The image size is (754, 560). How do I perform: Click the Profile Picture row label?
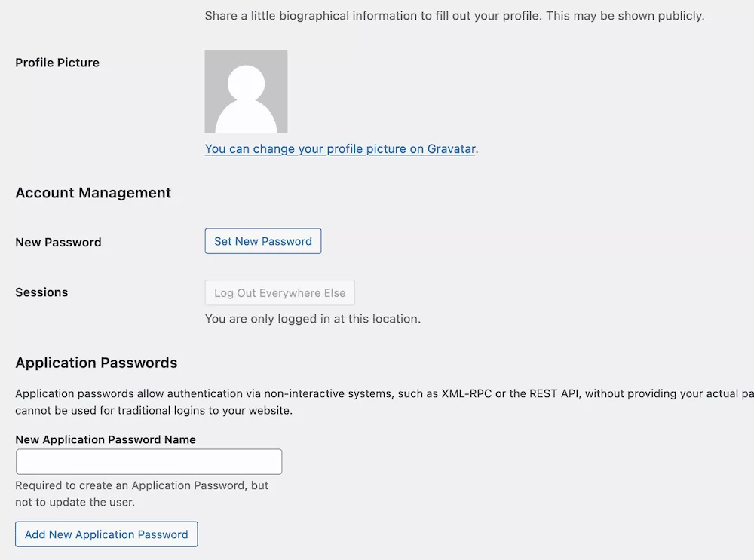point(57,63)
